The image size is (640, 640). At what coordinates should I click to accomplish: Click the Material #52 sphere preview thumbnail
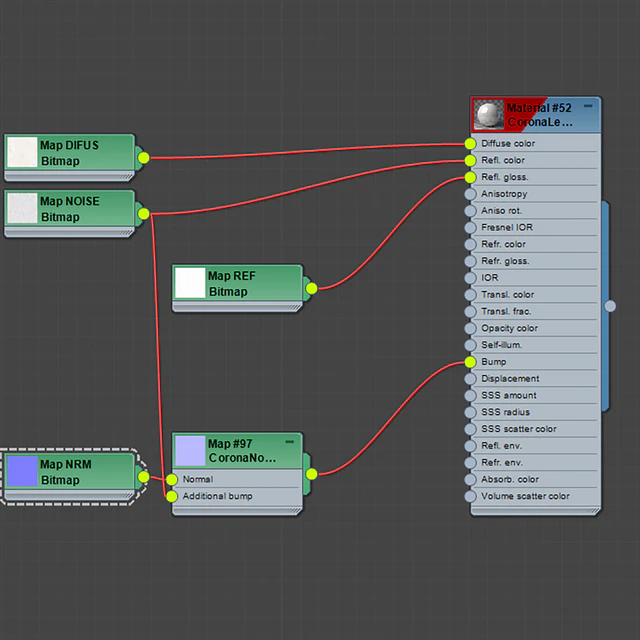tap(489, 116)
